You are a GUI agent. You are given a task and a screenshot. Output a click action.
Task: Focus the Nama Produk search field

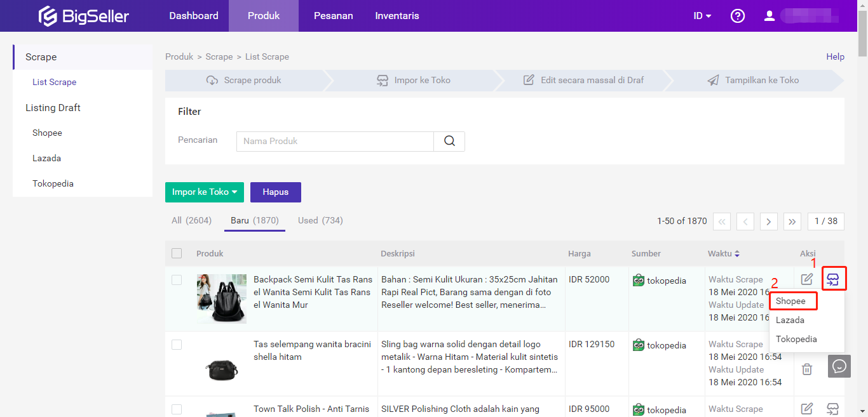[x=335, y=141]
